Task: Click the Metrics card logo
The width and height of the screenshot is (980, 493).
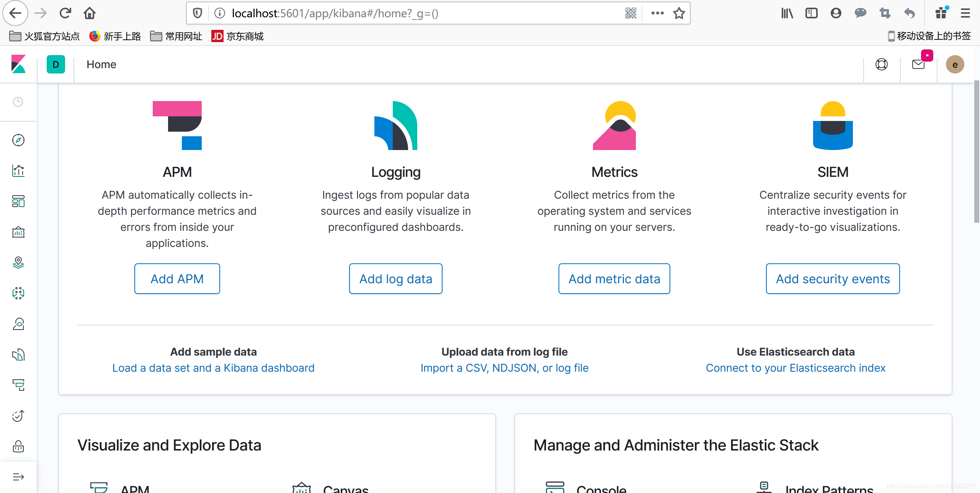Action: click(x=614, y=126)
